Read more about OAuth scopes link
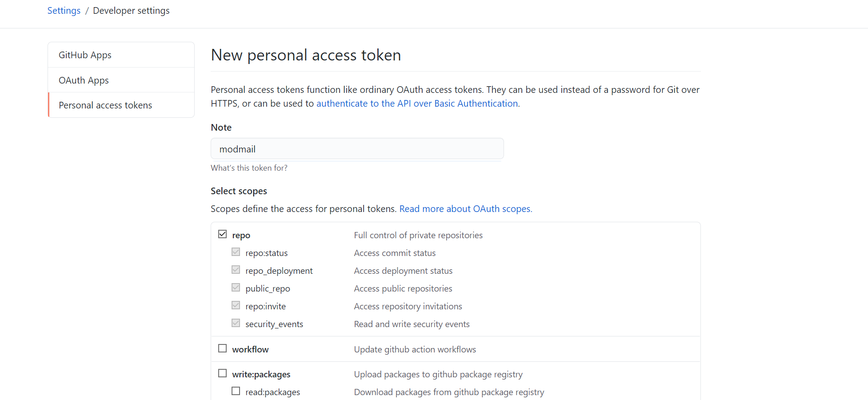The width and height of the screenshot is (868, 400). tap(465, 209)
